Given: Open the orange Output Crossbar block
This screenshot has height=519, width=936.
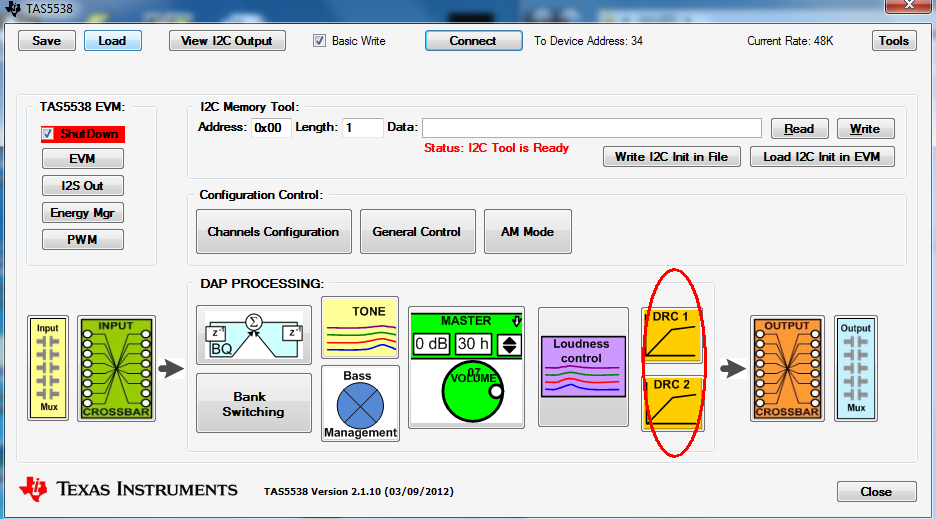Looking at the screenshot, I should point(787,368).
